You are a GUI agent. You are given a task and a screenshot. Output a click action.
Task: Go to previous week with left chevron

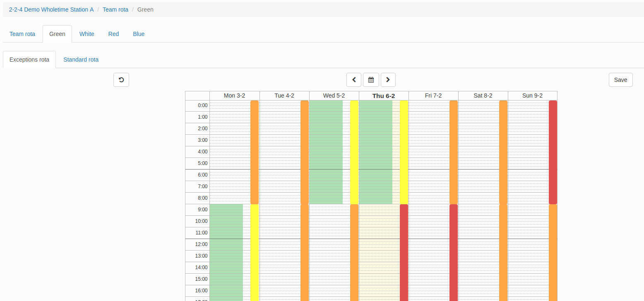coord(354,80)
